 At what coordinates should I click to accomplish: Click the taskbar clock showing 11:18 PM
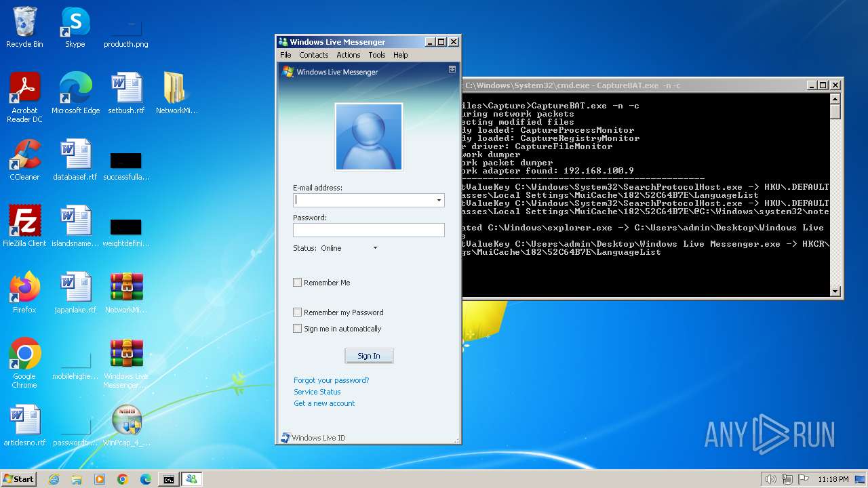[833, 479]
